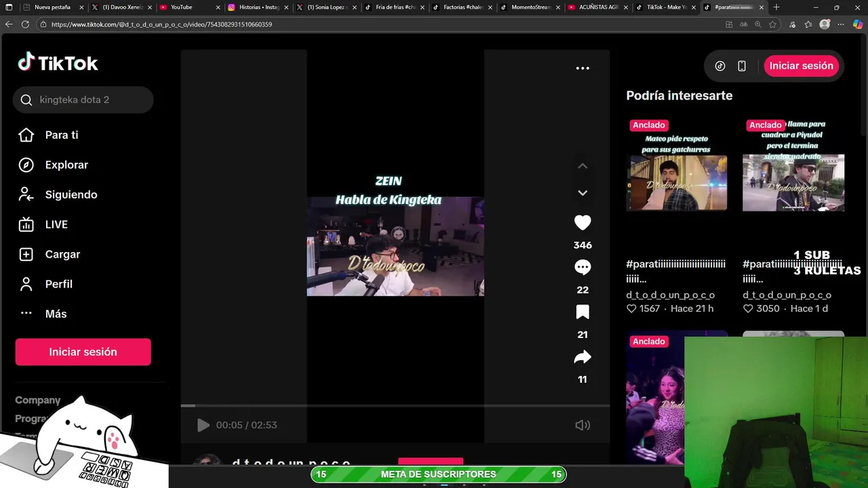The image size is (868, 488).
Task: Click the search box showing kingteka dota 2
Action: pos(83,100)
